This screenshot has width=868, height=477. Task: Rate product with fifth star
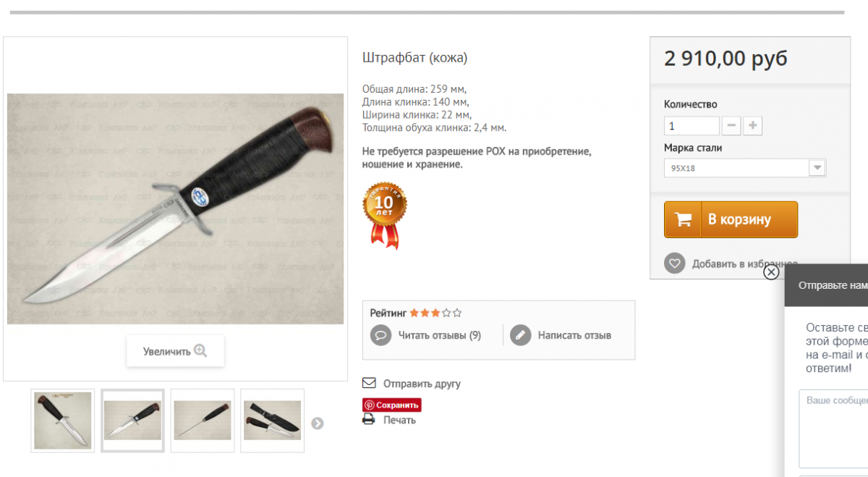coord(457,313)
